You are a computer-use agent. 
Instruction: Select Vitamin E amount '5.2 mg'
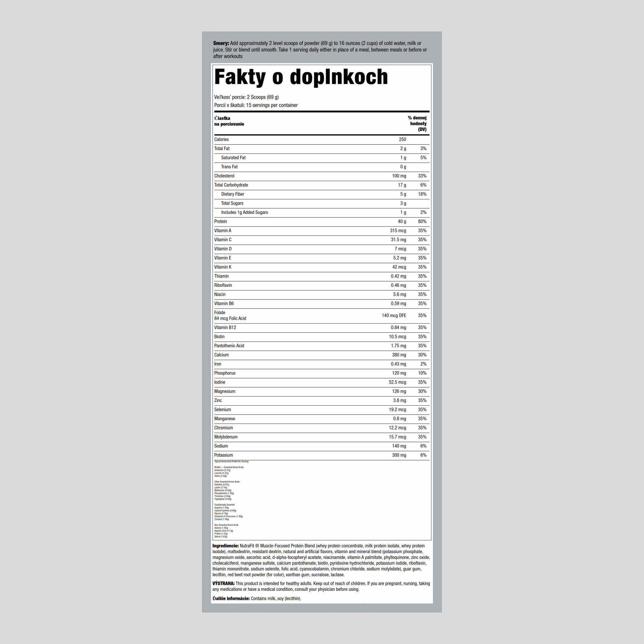click(x=400, y=258)
